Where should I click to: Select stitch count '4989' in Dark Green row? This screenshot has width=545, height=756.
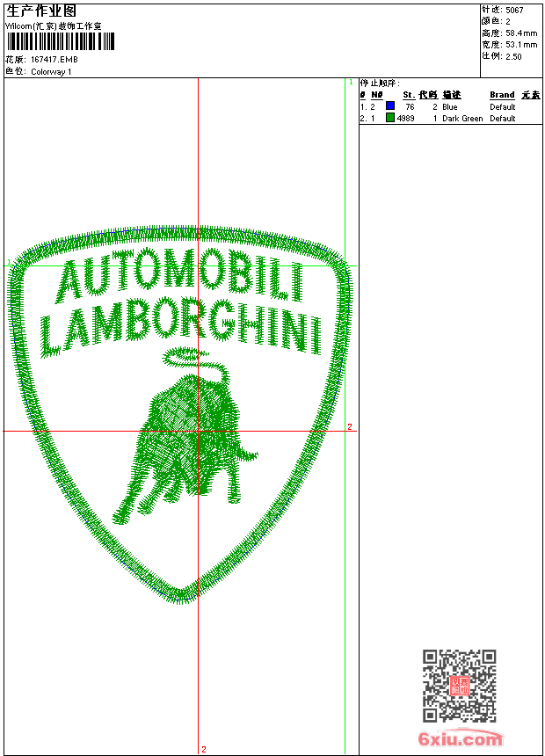click(405, 118)
